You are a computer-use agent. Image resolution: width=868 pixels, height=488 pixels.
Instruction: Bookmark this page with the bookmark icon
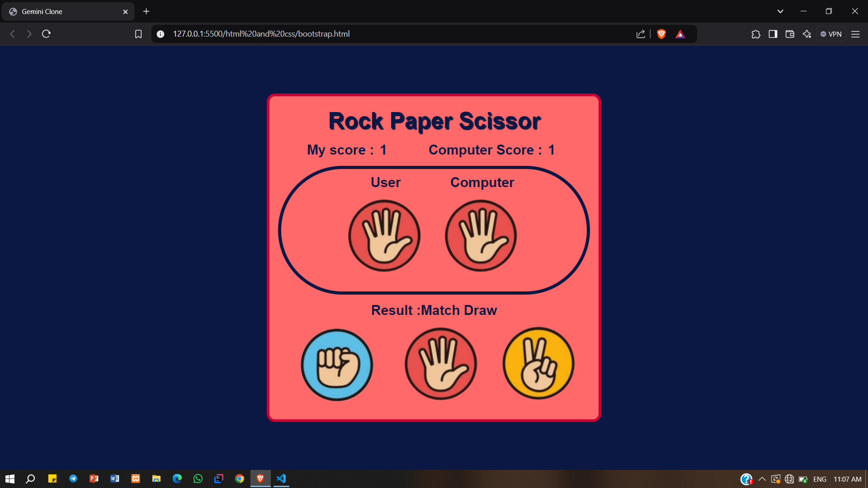coord(138,34)
